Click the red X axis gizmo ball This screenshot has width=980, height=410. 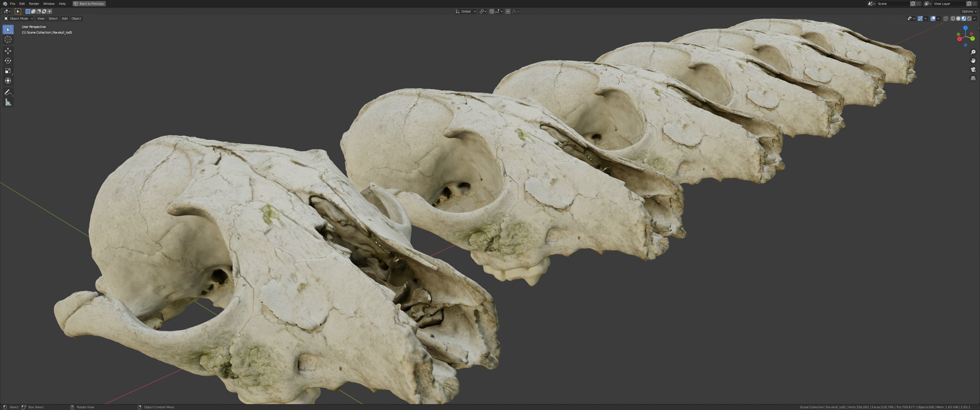[959, 39]
